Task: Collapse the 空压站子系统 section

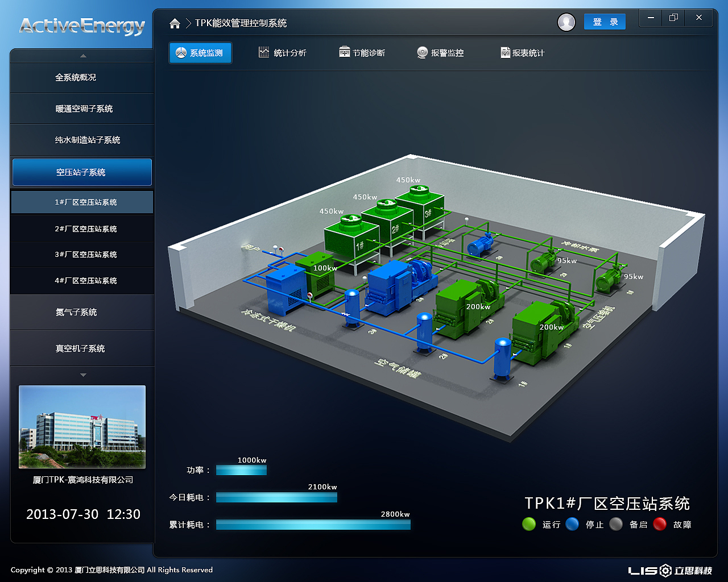Action: [82, 172]
